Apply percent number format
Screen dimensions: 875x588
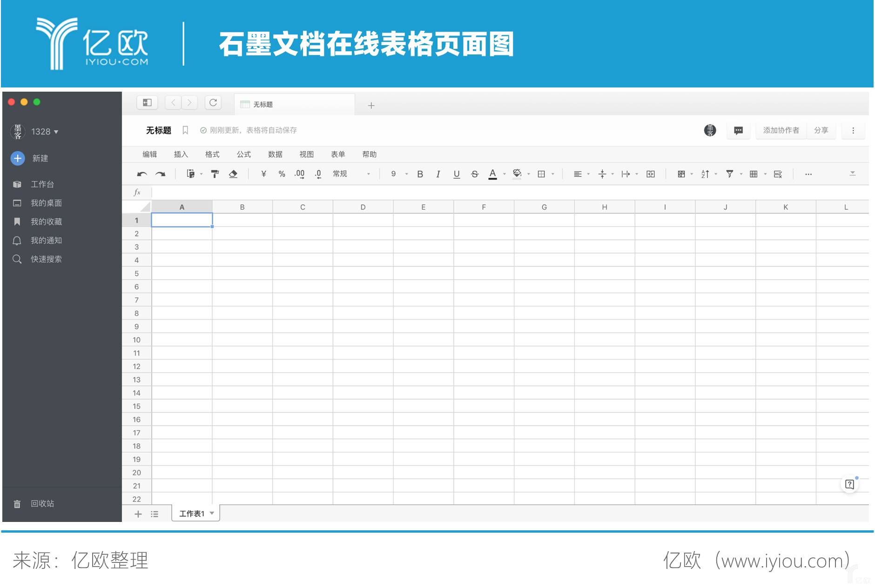tap(282, 174)
